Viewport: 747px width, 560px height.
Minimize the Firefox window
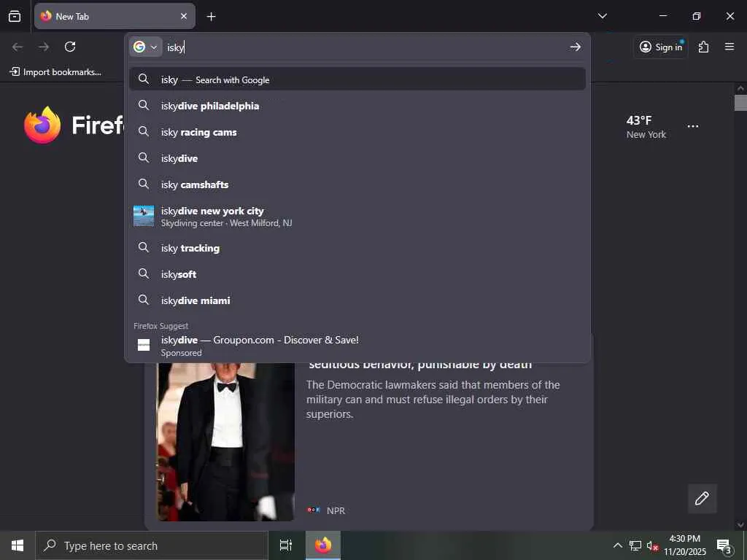(662, 16)
